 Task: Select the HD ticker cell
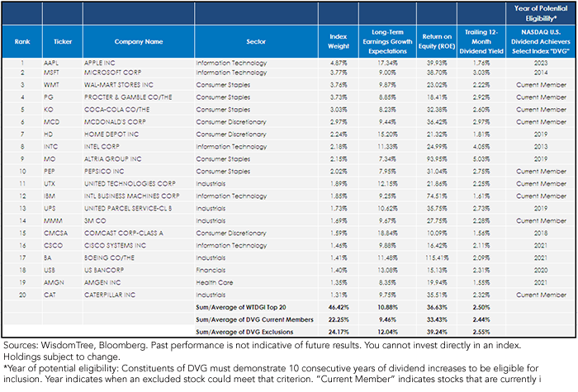coord(48,135)
